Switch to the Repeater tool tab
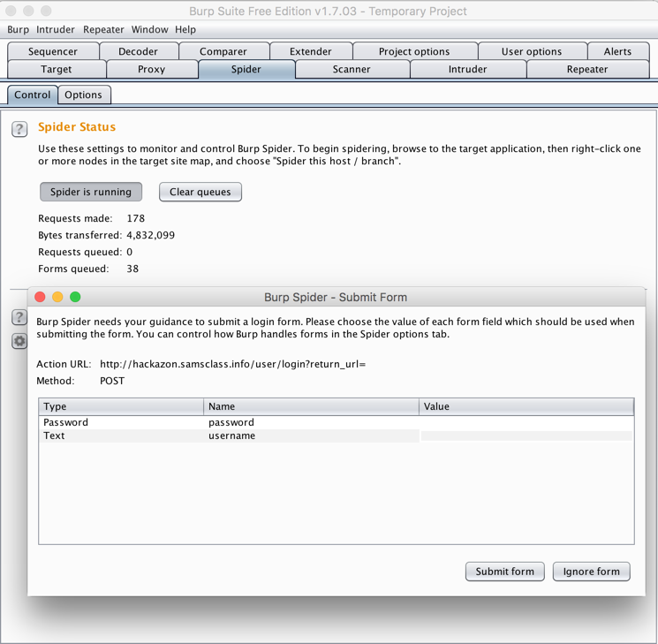This screenshot has height=644, width=658. coord(587,69)
